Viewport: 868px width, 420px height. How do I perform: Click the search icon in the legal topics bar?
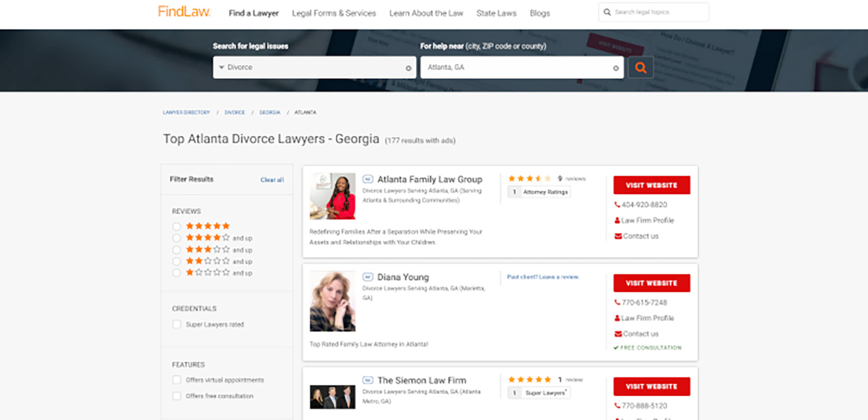click(x=607, y=12)
